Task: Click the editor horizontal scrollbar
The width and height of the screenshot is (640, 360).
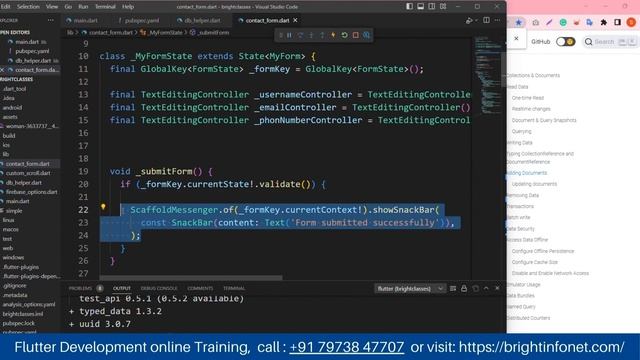Action: tap(191, 278)
